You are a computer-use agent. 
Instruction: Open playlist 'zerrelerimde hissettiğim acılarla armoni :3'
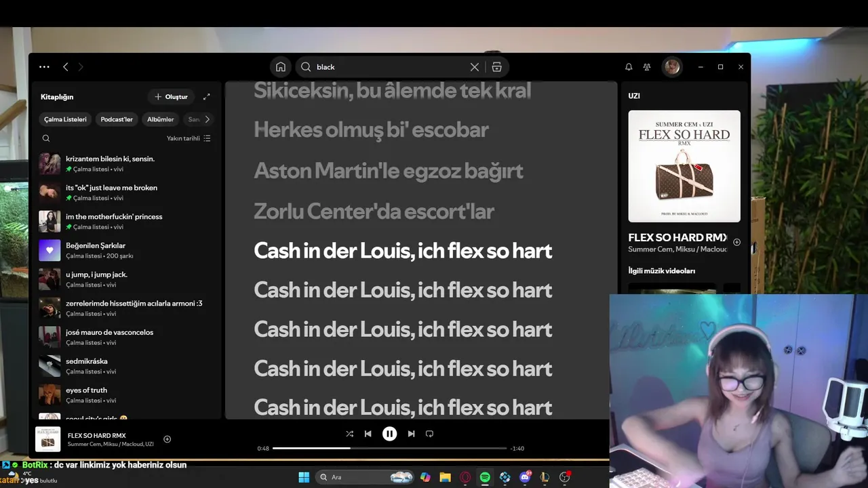[x=127, y=308]
